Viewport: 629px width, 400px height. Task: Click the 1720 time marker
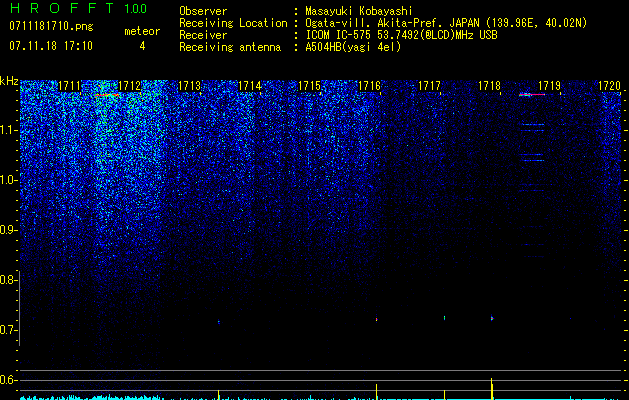click(609, 86)
